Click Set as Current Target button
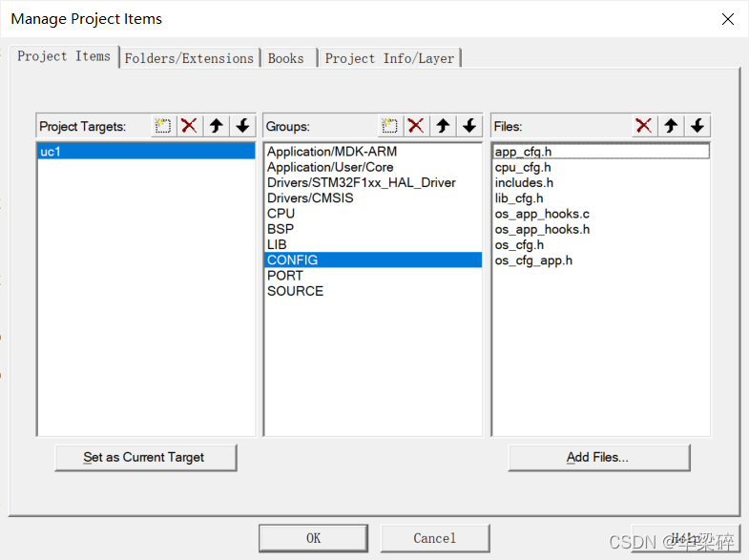749x560 pixels. 146,457
